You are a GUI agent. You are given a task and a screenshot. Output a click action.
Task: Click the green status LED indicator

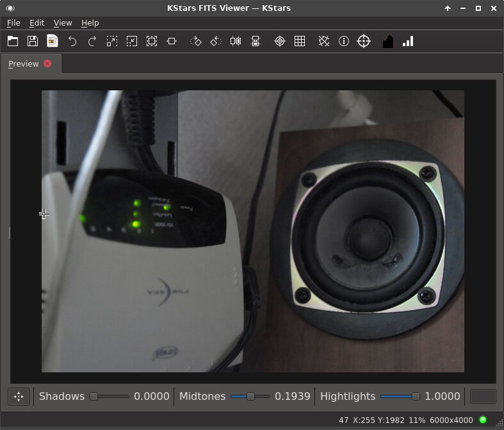click(x=483, y=420)
